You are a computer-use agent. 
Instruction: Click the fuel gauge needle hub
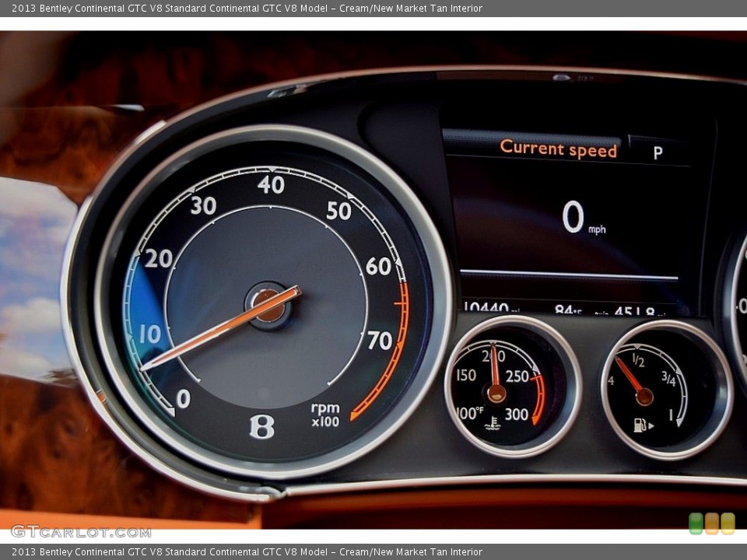click(x=644, y=396)
